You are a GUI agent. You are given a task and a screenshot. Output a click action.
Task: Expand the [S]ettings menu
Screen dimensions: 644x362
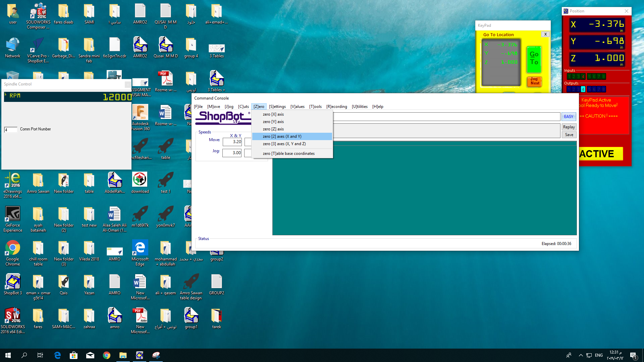pyautogui.click(x=277, y=107)
